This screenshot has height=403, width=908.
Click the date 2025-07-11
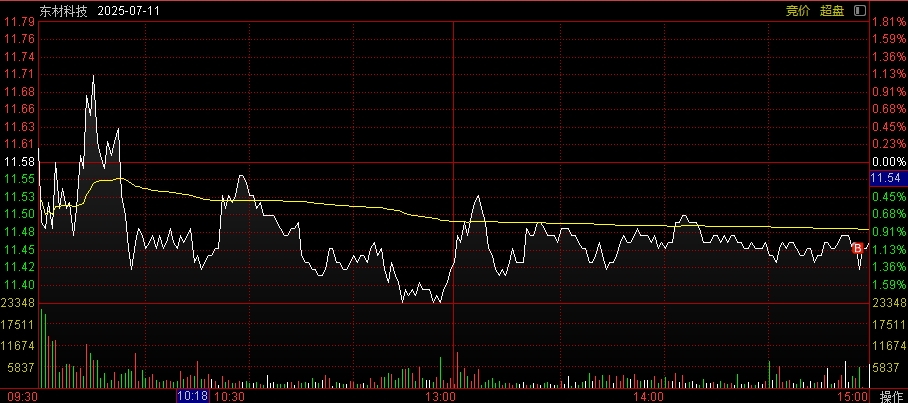(129, 10)
